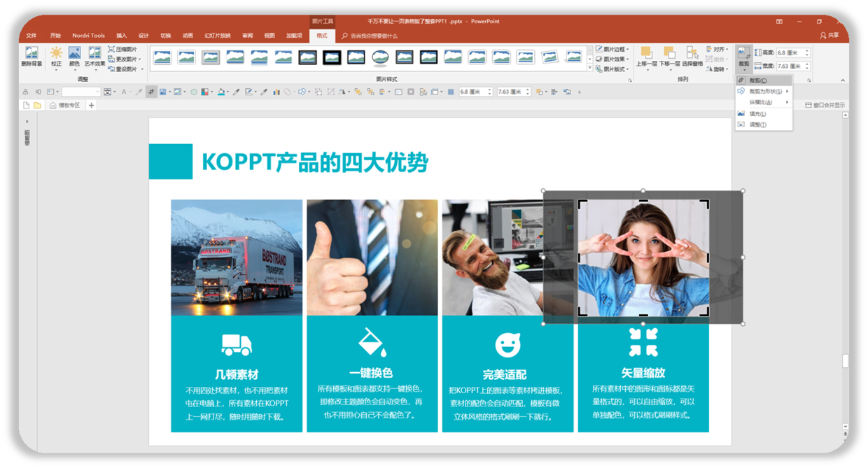The height and width of the screenshot is (468, 868).
Task: Open Picture Border (图片边框) dropdown
Action: pyautogui.click(x=612, y=50)
